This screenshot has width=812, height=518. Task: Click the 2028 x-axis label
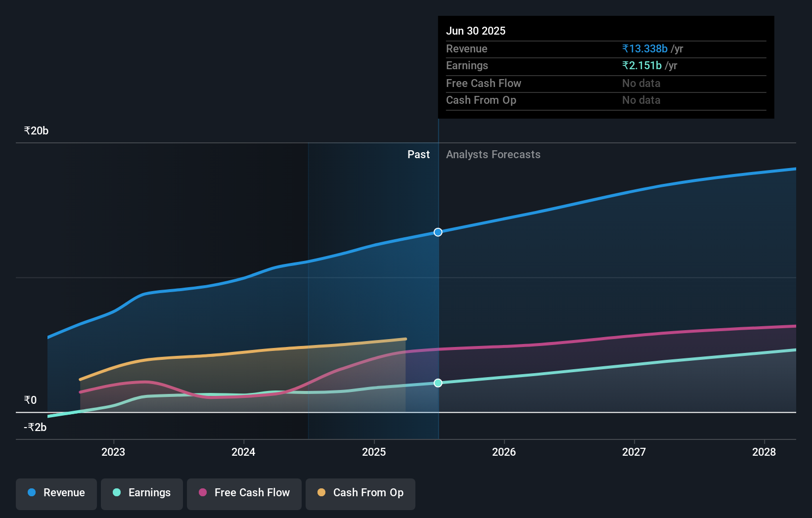[764, 452]
